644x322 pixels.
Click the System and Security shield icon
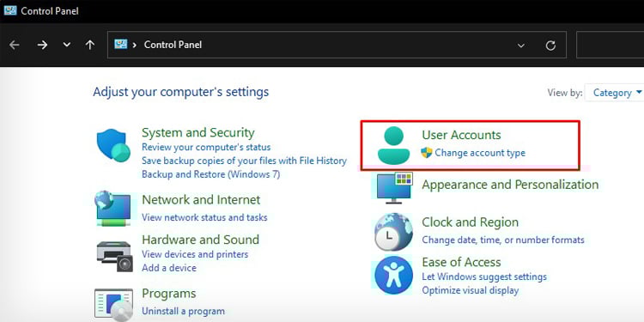tap(113, 145)
